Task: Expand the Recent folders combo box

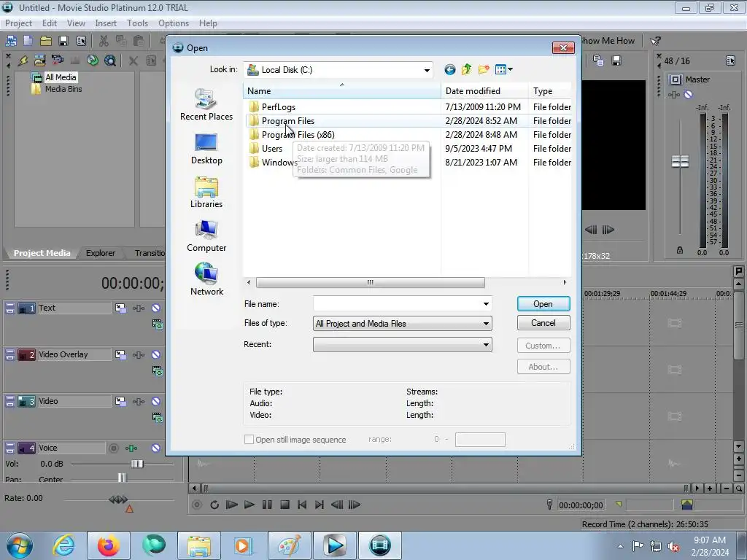Action: point(403,345)
